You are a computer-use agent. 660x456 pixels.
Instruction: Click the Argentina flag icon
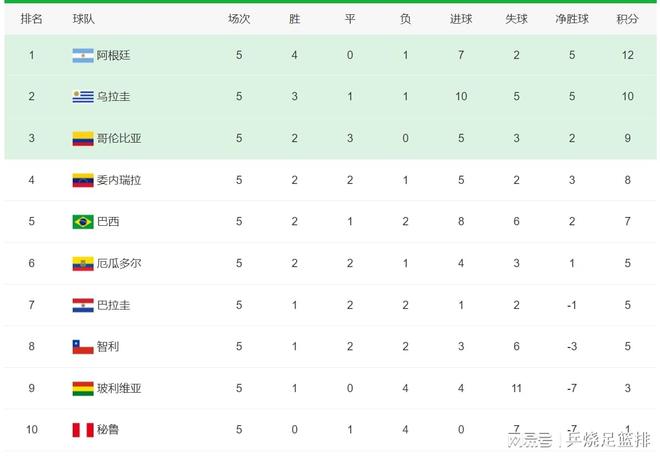(83, 55)
